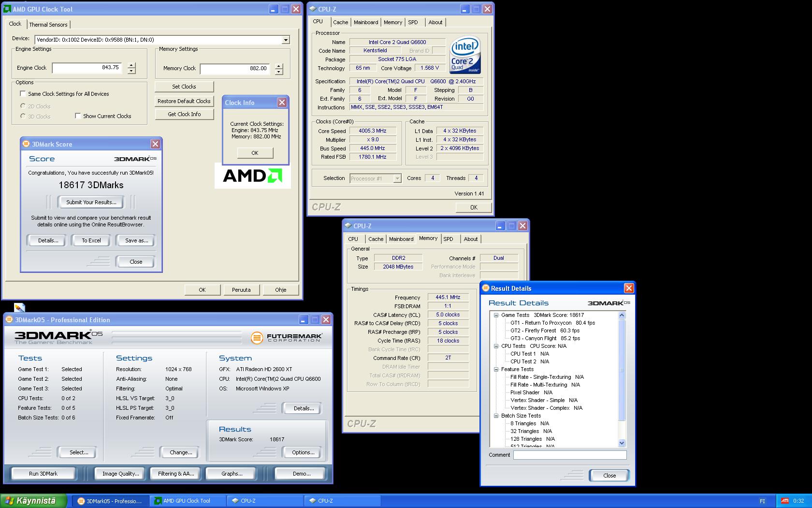Image resolution: width=812 pixels, height=508 pixels.
Task: Open the Processor #1 selection dropdown
Action: pos(397,179)
